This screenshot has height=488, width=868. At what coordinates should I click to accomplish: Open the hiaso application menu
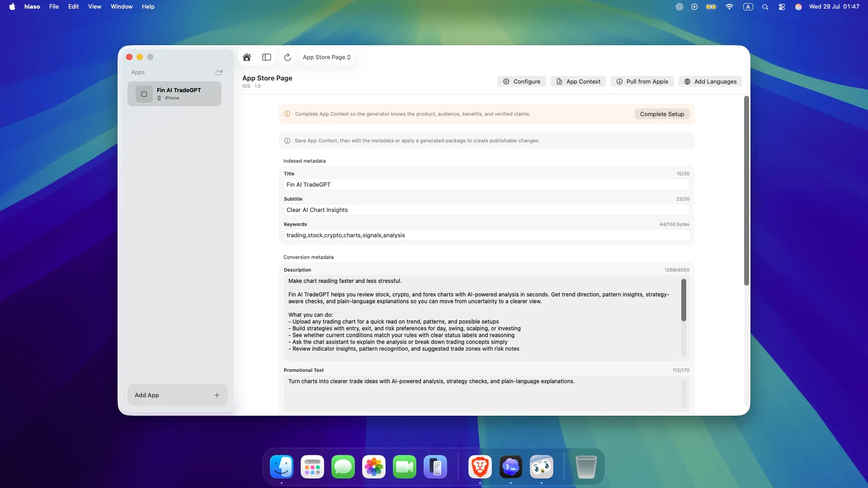point(32,6)
